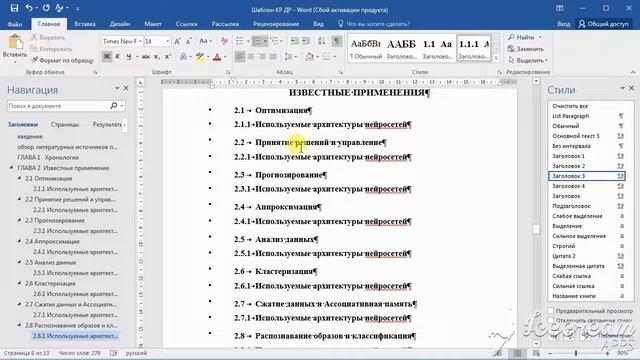Image resolution: width=640 pixels, height=360 pixels.
Task: Switch to Web Layout view in status bar
Action: 536,353
